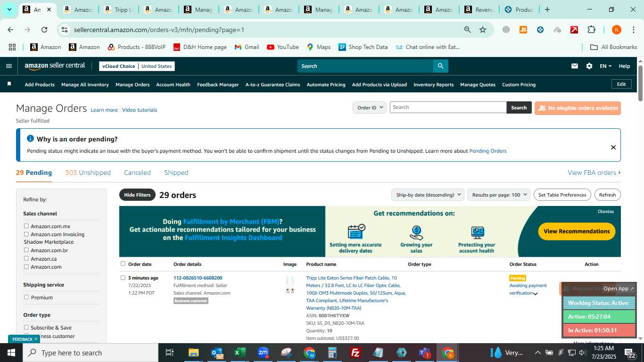Switch to the 303 Unshipped tab

coord(88,173)
